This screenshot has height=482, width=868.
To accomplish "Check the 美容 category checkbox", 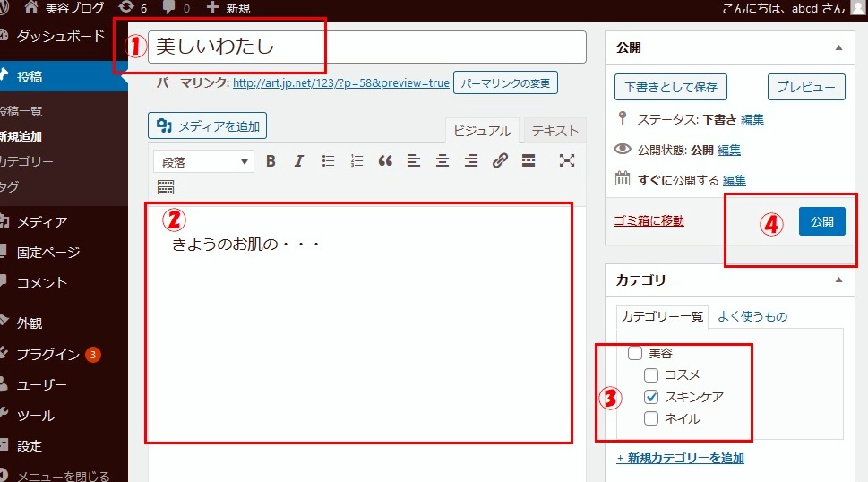I will [x=635, y=353].
